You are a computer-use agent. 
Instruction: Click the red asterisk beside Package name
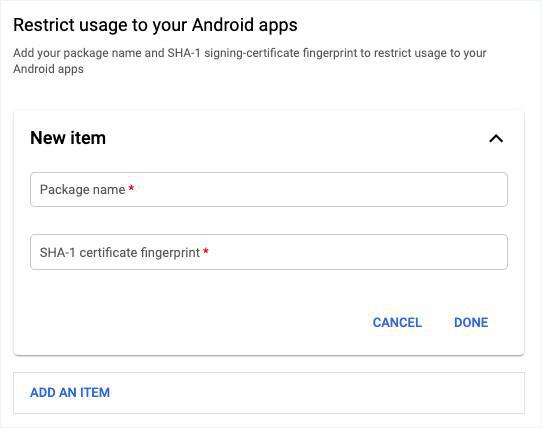click(x=131, y=188)
